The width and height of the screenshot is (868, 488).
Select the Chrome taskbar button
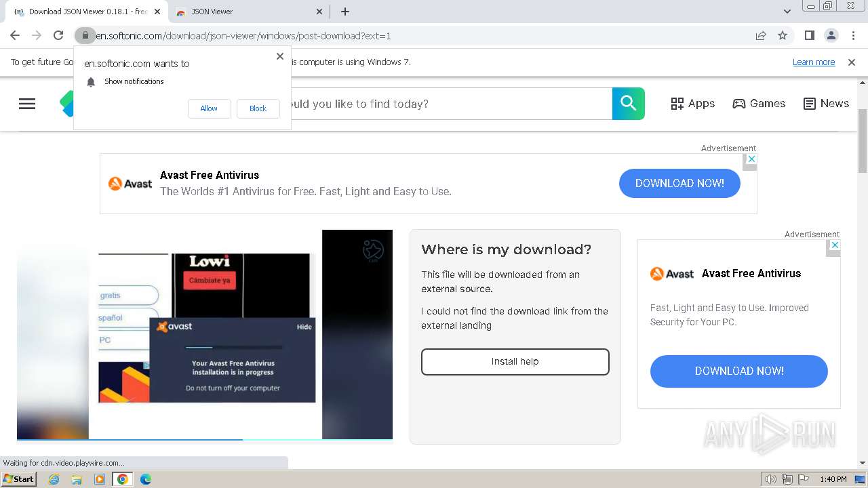[x=123, y=479]
